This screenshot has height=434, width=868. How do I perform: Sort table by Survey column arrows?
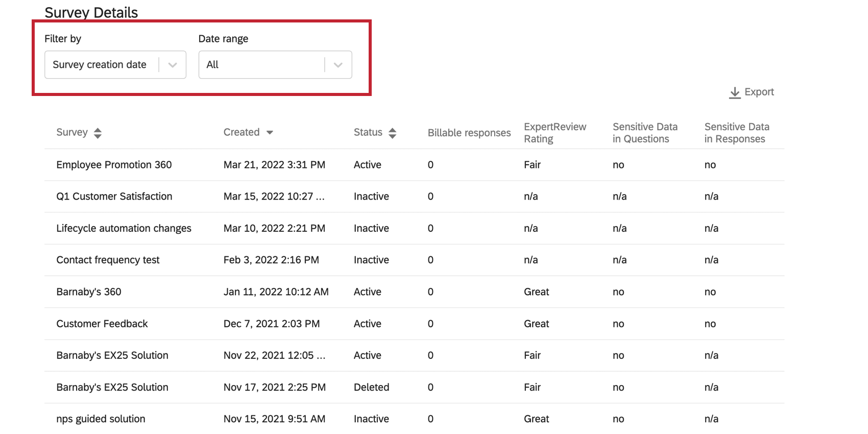tap(98, 133)
